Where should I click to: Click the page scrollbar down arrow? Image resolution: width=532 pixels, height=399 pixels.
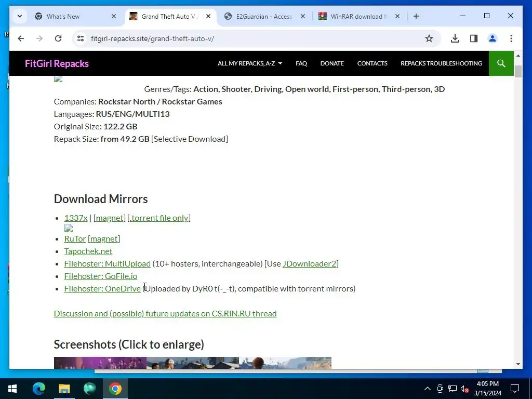[518, 364]
